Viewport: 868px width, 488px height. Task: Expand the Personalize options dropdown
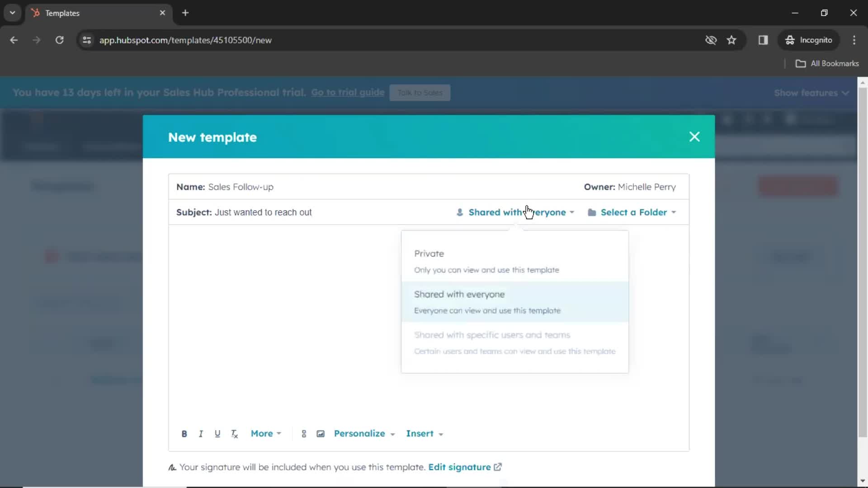363,433
